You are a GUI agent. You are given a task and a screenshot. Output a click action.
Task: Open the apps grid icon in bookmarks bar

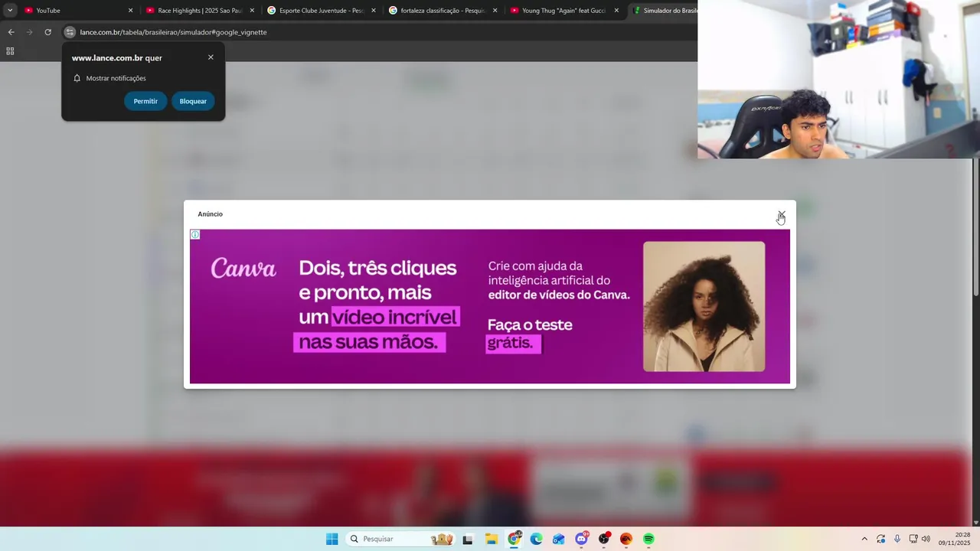(x=10, y=51)
